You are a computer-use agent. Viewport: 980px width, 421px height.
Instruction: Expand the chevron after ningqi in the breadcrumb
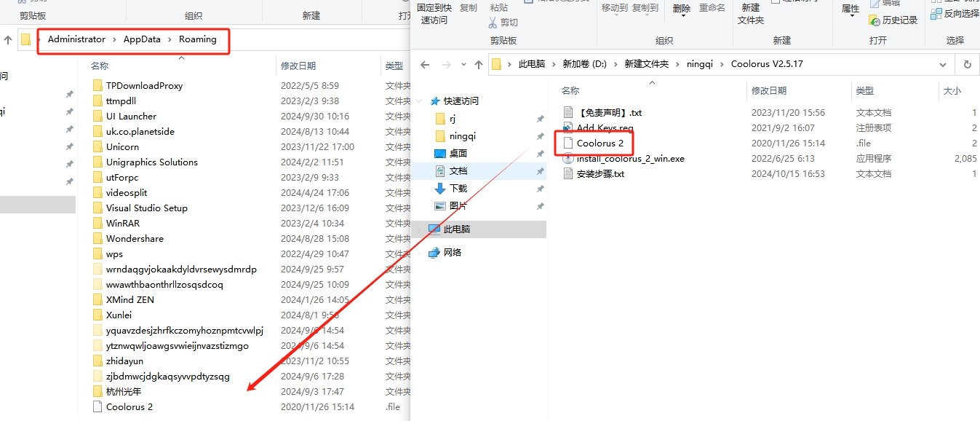point(722,64)
